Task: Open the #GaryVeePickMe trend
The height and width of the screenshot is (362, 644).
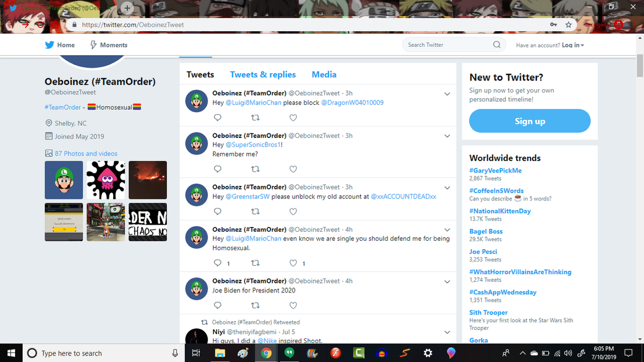Action: [x=496, y=170]
